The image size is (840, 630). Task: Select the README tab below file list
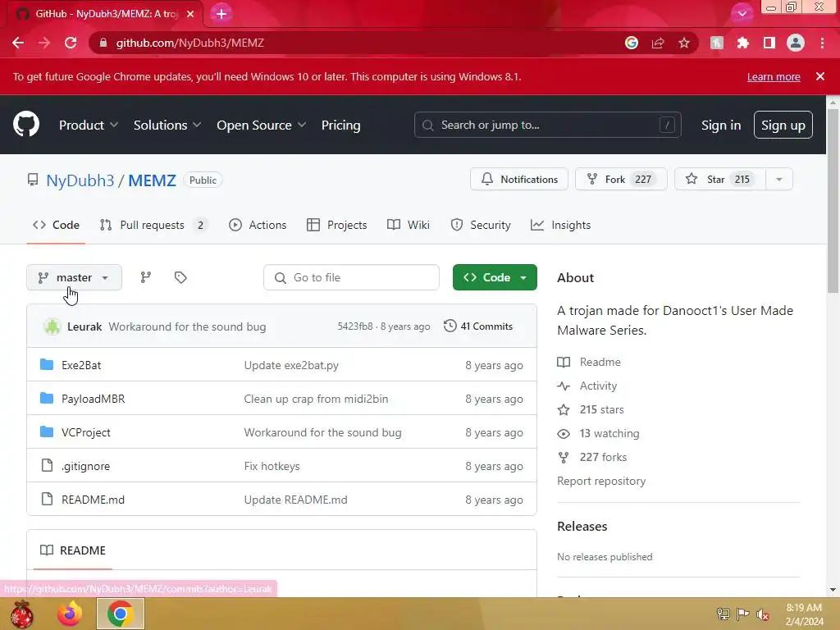[x=73, y=550]
